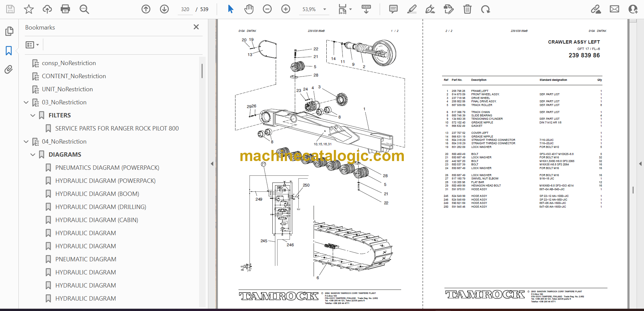Click the upload to cloud icon

click(x=47, y=9)
